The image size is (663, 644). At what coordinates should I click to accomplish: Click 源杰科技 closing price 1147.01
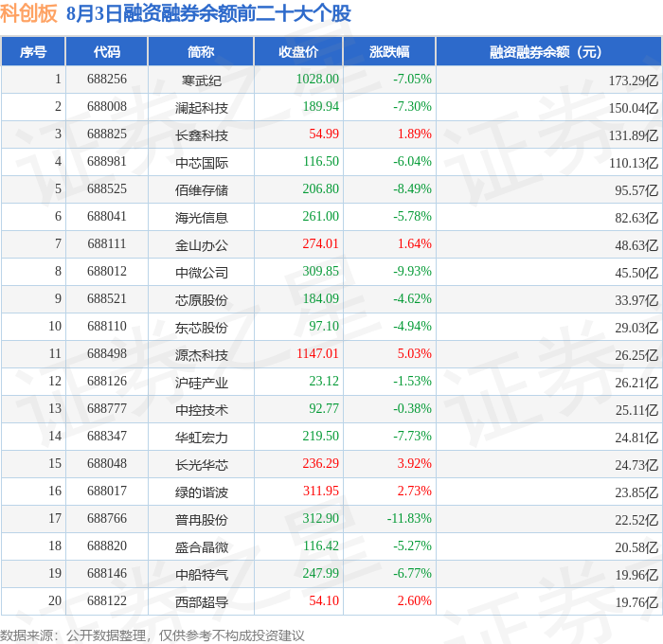coord(317,354)
